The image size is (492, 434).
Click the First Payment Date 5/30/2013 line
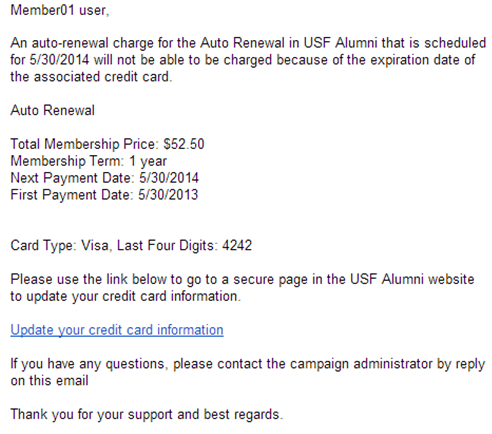click(104, 195)
